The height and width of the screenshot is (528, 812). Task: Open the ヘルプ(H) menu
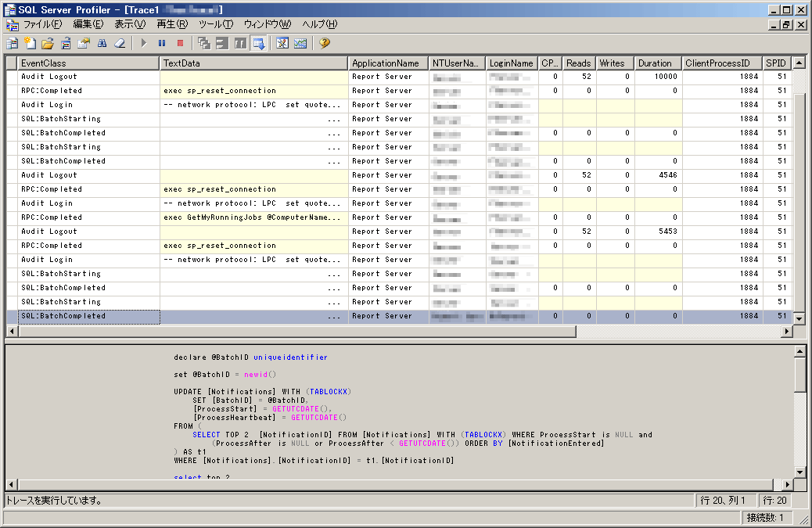click(319, 24)
